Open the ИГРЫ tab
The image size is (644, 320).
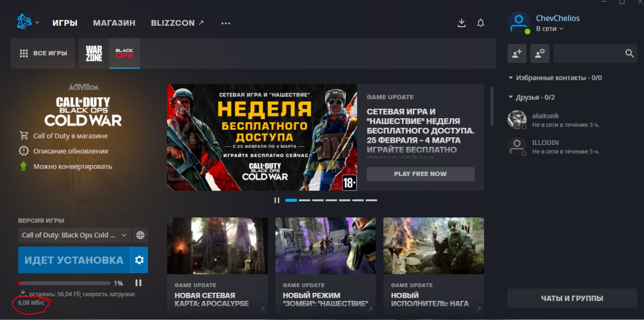65,23
